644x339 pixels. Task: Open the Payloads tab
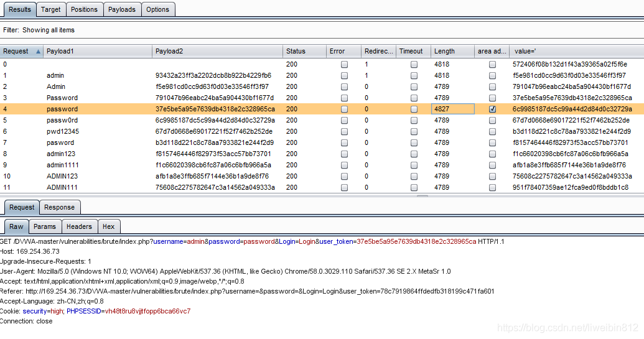point(122,9)
